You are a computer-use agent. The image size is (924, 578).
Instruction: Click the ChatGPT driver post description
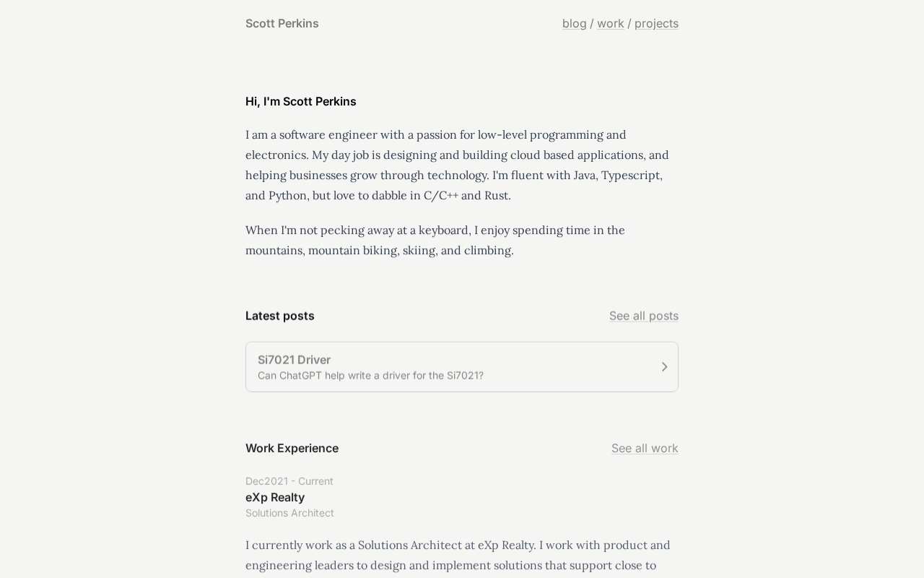click(x=370, y=376)
